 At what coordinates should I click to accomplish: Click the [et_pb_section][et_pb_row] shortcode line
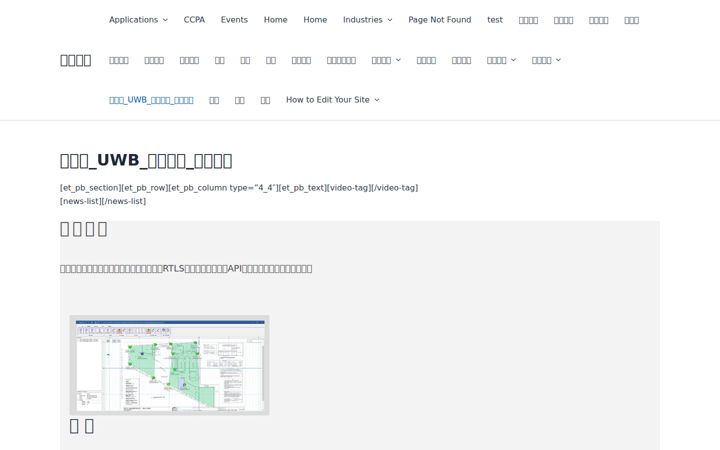(x=239, y=188)
